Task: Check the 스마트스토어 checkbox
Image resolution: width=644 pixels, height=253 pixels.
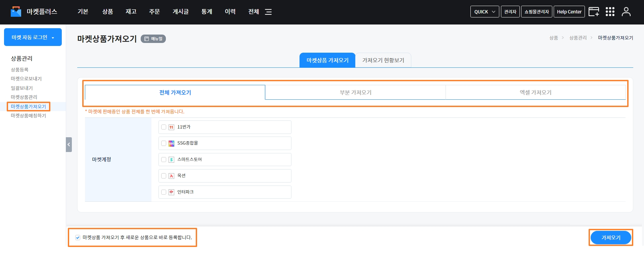Action: [x=164, y=160]
